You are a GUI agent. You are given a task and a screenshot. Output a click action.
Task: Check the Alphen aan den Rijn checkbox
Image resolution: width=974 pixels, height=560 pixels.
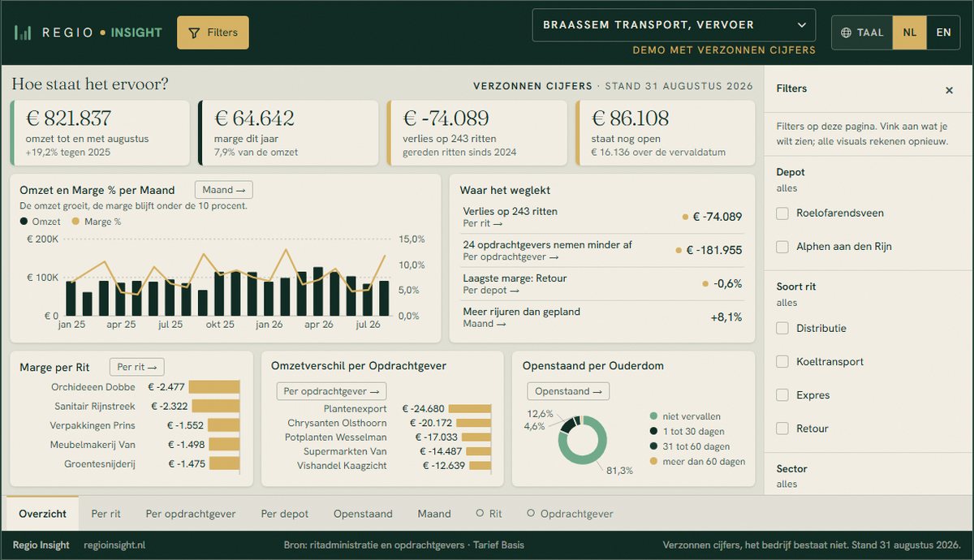click(x=782, y=247)
